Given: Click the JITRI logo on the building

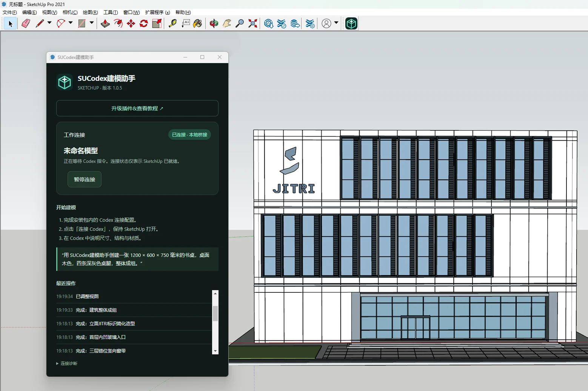Looking at the screenshot, I should 293,170.
